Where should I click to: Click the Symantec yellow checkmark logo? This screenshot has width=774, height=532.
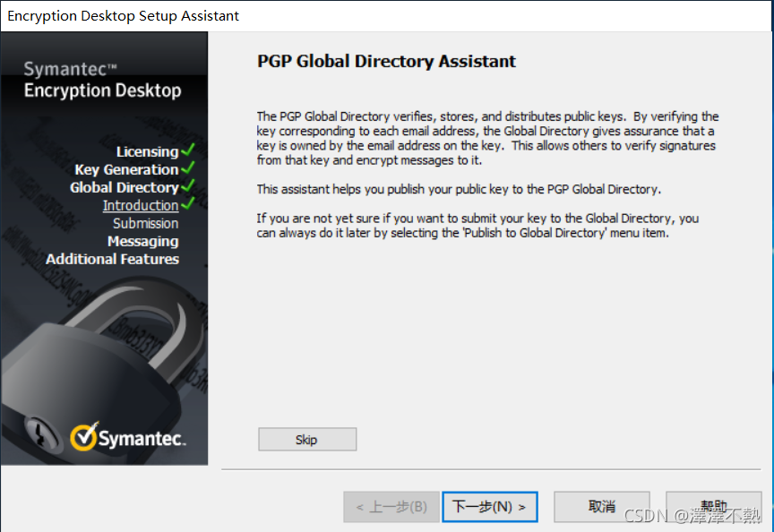84,436
